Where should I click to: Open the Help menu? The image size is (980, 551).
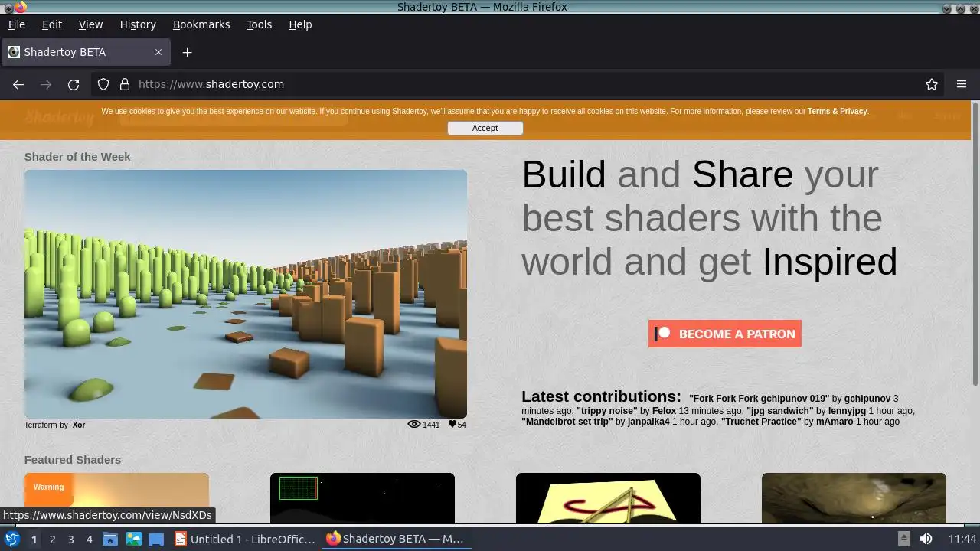pyautogui.click(x=300, y=24)
